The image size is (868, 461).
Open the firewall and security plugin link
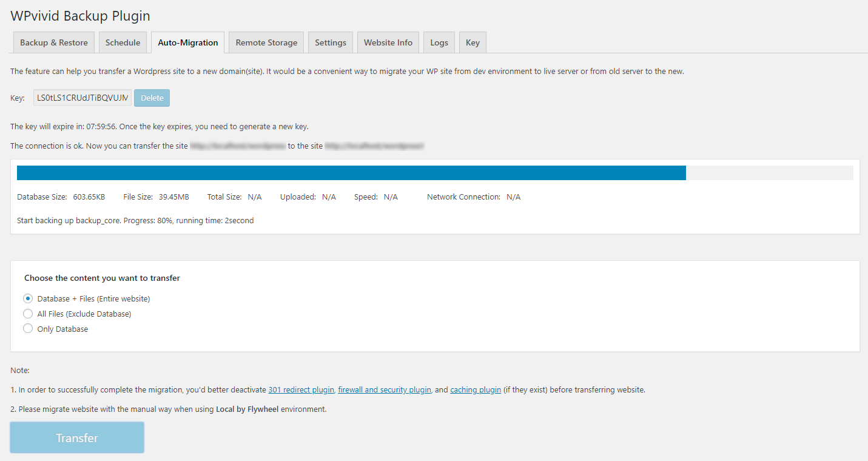click(384, 389)
